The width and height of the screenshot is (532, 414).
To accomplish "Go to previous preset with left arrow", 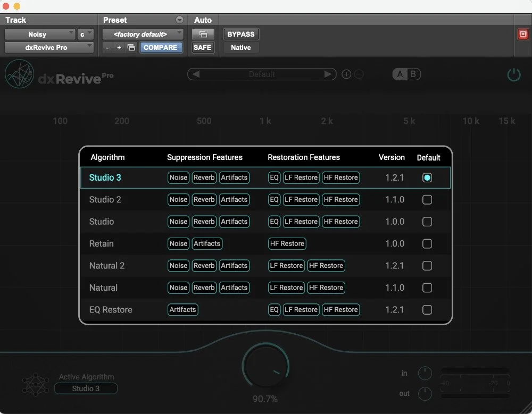I will point(196,74).
